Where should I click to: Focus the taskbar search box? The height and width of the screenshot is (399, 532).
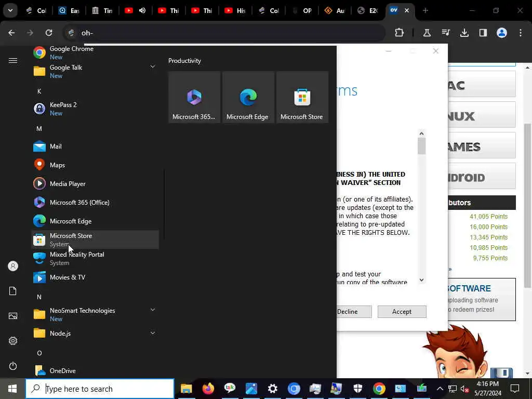(x=100, y=389)
